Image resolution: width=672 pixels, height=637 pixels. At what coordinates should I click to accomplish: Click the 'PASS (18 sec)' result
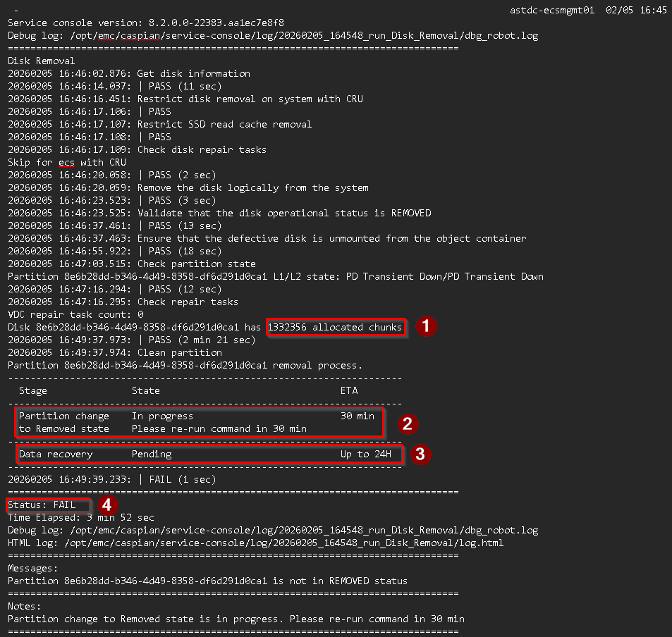185,251
